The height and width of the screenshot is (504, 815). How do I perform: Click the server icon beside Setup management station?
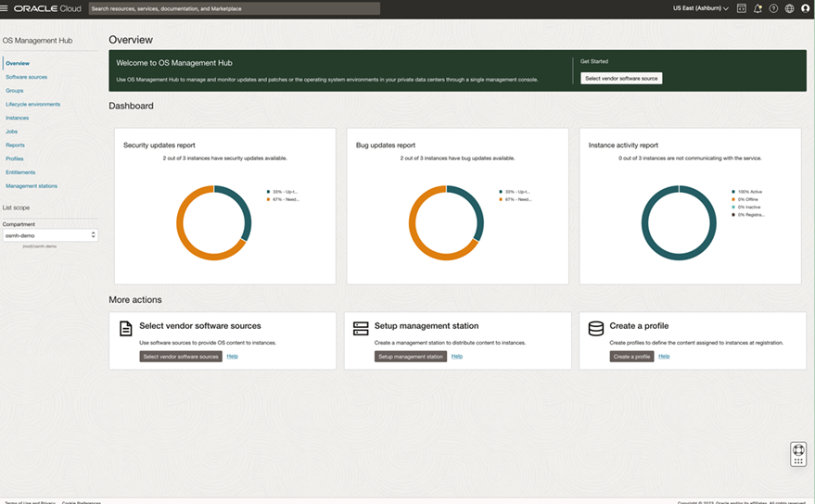[361, 329]
